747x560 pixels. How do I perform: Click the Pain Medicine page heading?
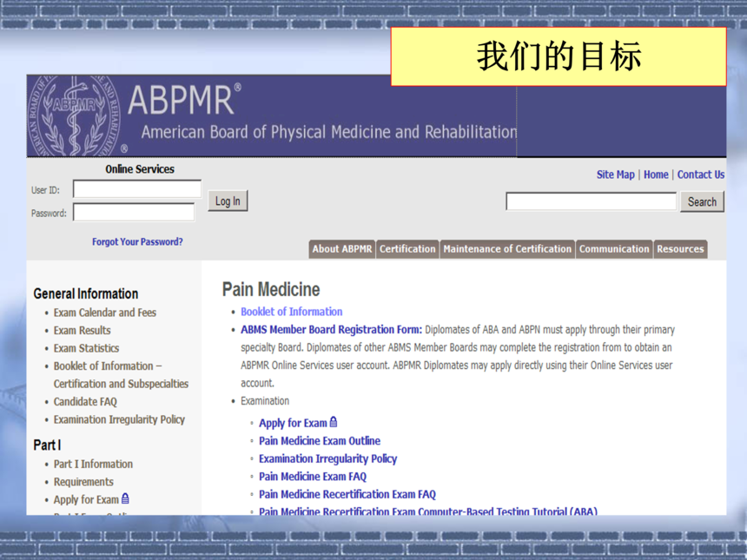271,289
